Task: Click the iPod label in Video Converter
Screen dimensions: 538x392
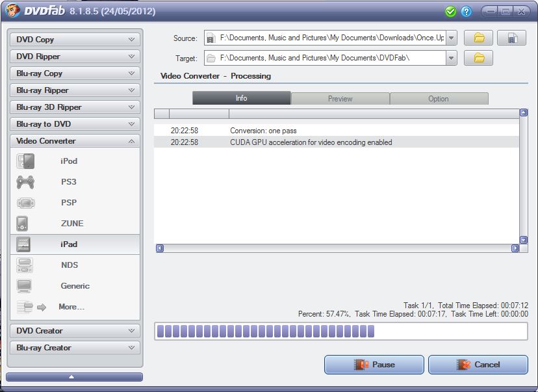Action: [x=69, y=161]
